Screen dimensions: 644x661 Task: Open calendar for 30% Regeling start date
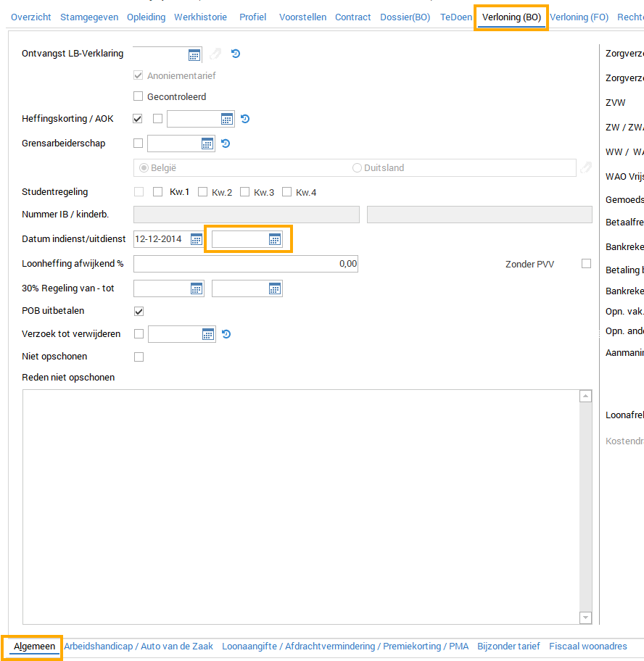coord(196,288)
